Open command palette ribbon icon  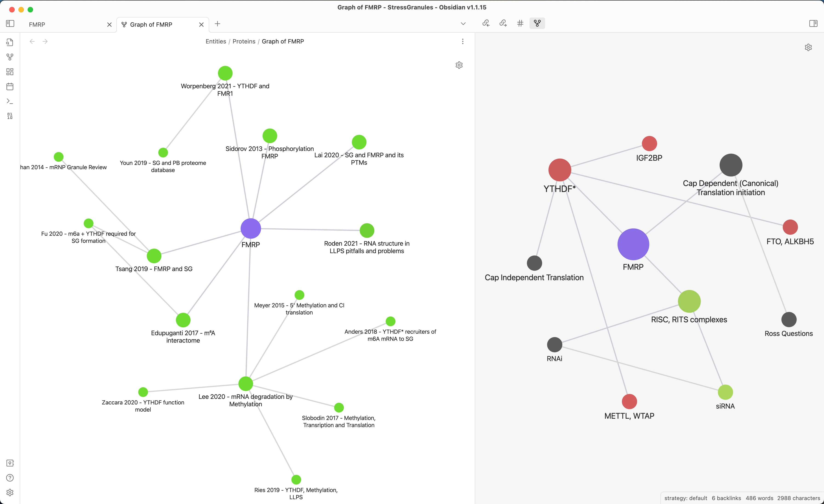click(x=10, y=101)
